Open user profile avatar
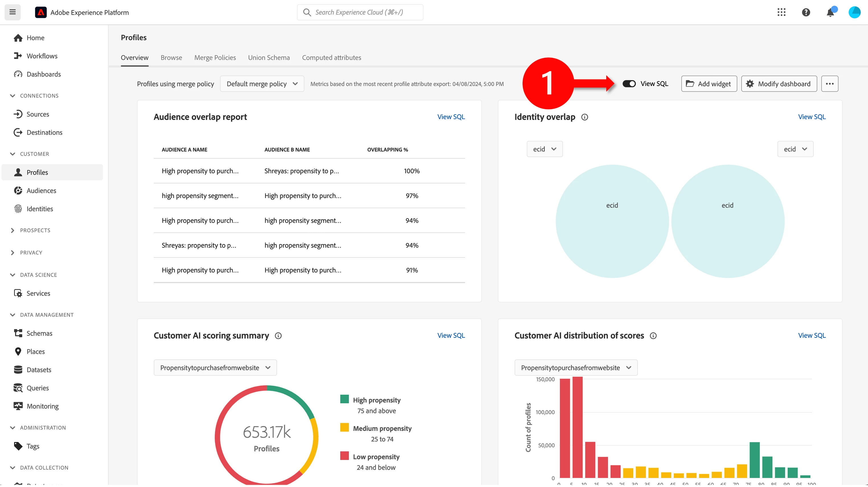Screen dimensions: 868x487 point(854,13)
